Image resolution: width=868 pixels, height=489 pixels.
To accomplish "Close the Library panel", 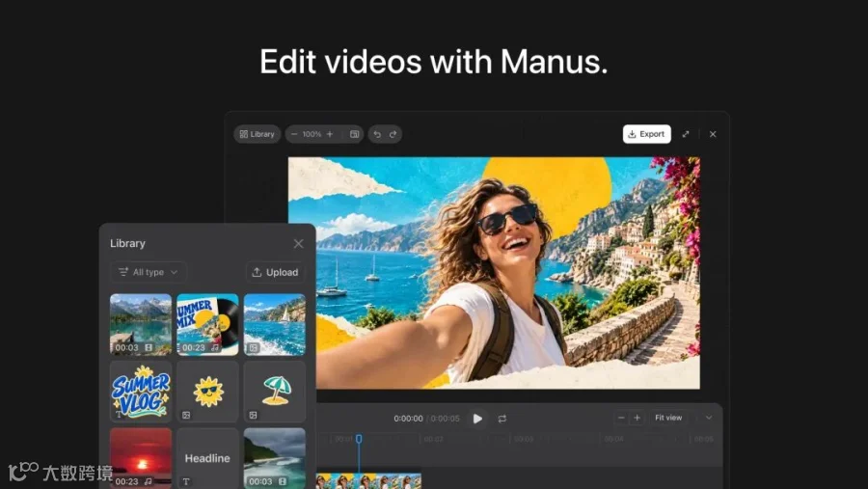I will pos(298,244).
